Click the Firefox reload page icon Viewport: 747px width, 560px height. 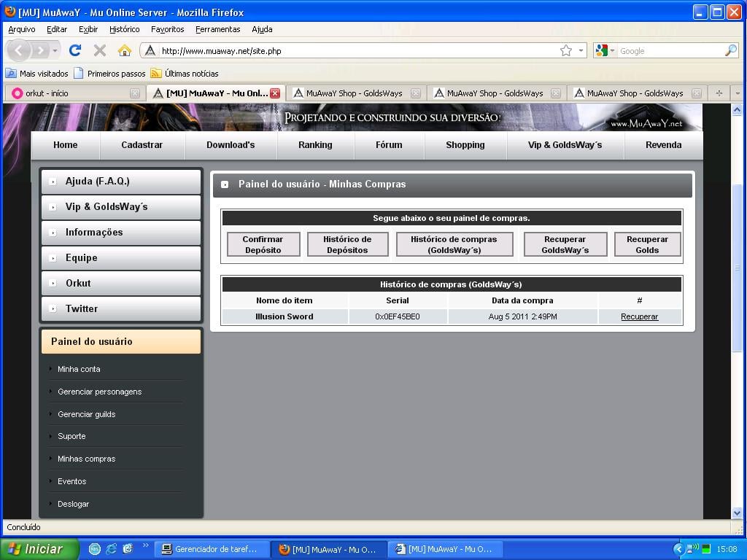(74, 50)
